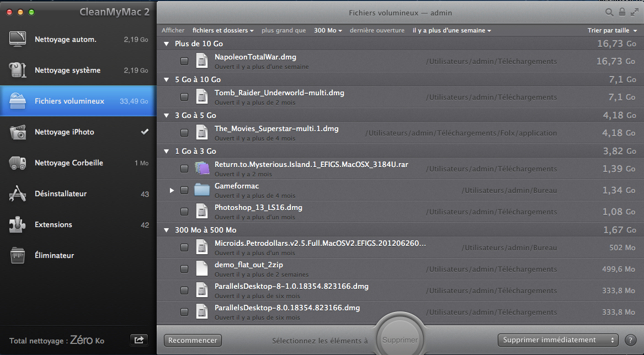Open the Nettoyage Corbeille section
The width and height of the screenshot is (644, 355).
click(x=78, y=163)
